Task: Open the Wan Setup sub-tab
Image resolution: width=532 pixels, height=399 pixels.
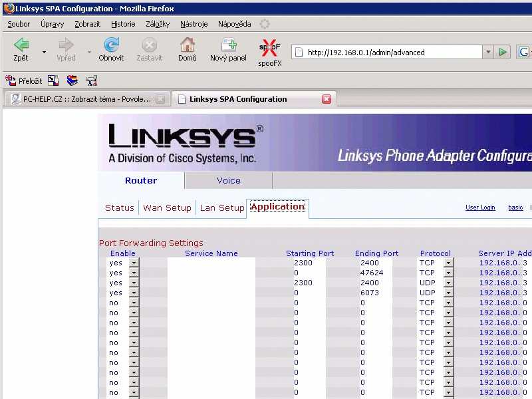Action: 168,207
